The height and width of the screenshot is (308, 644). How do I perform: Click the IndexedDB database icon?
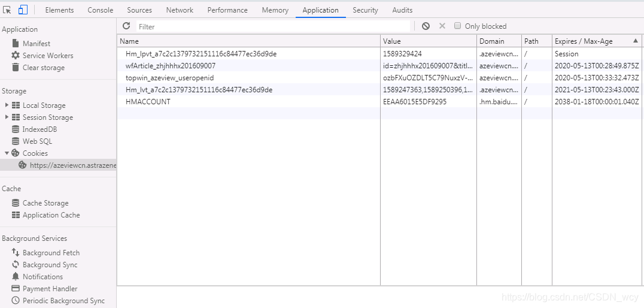point(16,129)
